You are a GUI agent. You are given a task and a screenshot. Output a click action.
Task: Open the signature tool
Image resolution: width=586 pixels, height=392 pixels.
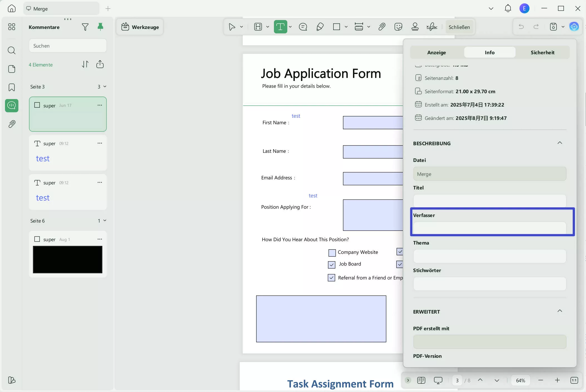pos(432,27)
